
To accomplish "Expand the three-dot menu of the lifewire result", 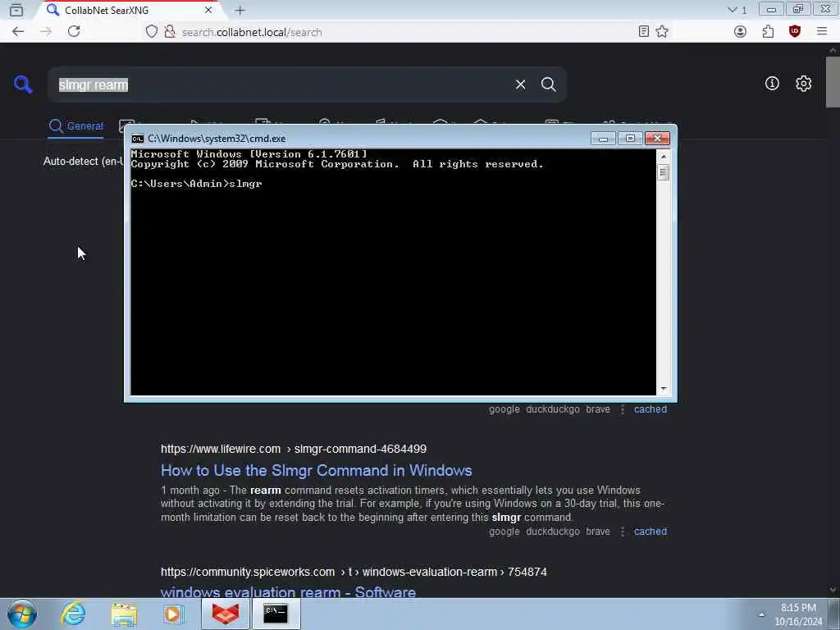I will tap(622, 532).
